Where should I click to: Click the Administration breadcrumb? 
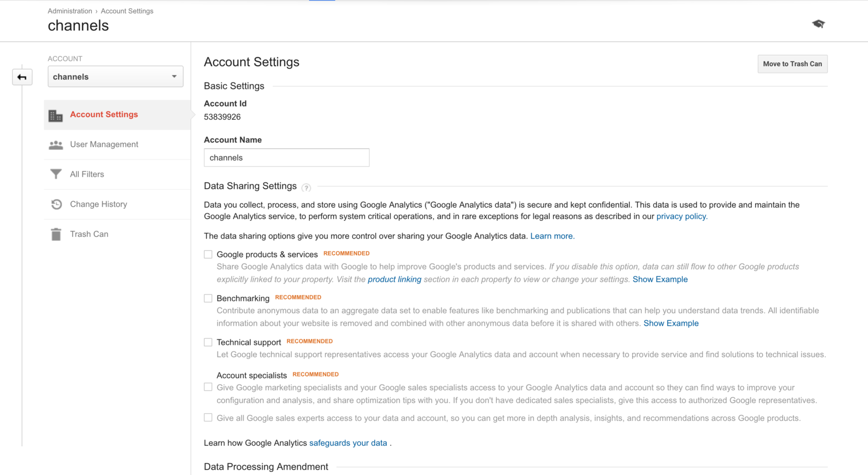(70, 11)
